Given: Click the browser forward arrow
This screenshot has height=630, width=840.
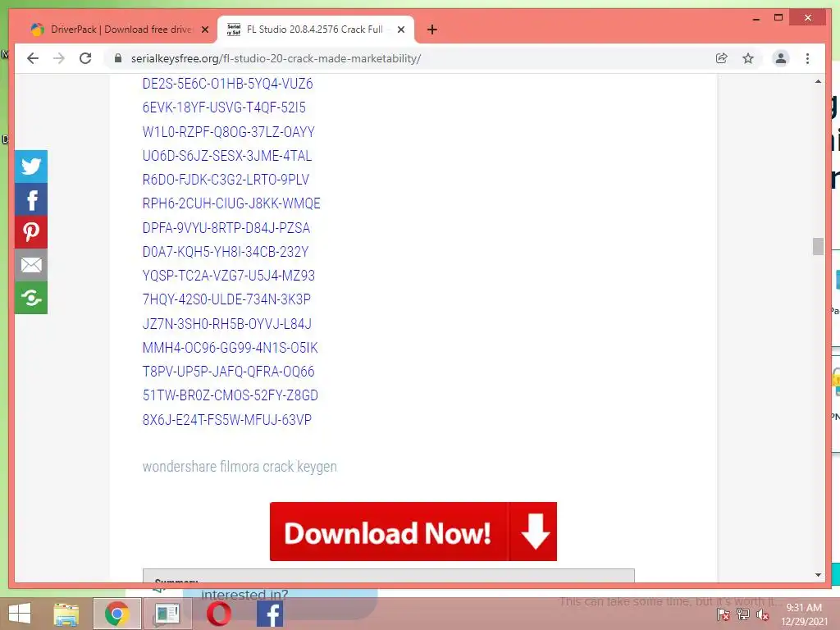Looking at the screenshot, I should coord(59,58).
